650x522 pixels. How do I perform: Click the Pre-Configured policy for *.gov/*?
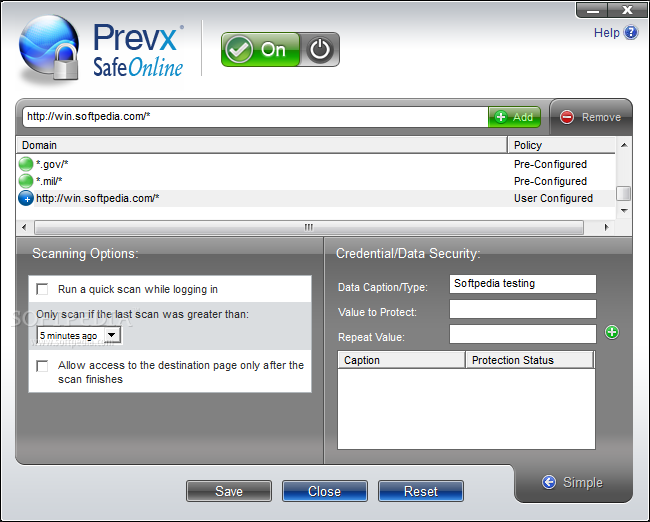point(550,164)
